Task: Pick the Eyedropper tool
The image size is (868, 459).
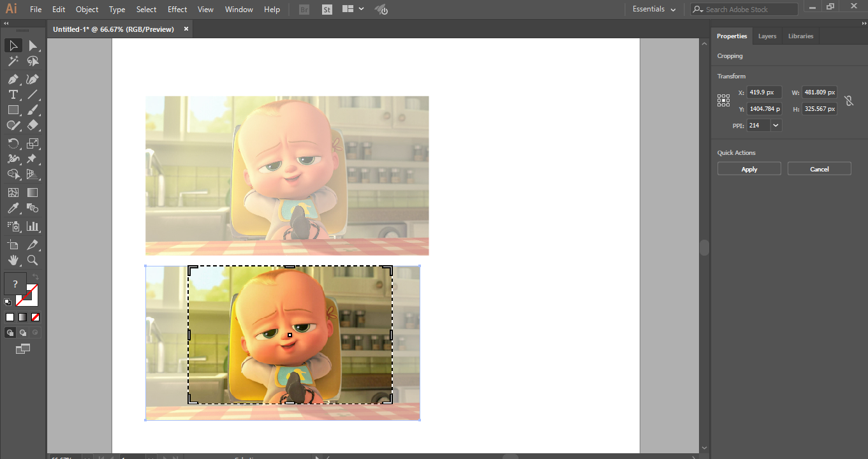Action: coord(13,208)
